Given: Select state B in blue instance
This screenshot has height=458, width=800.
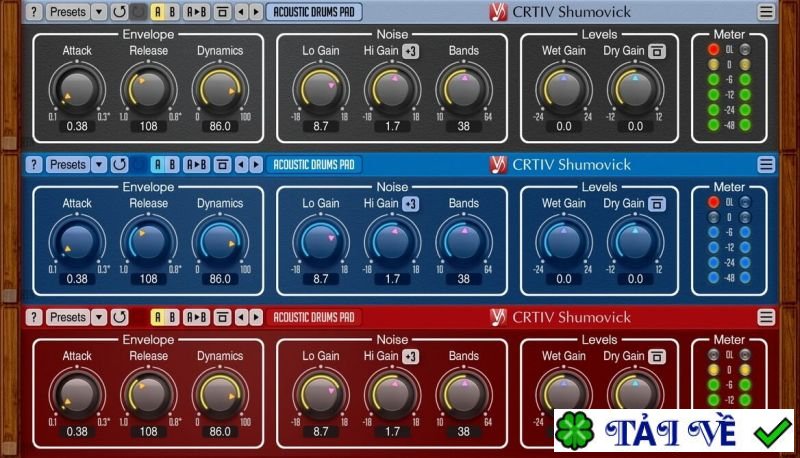Looking at the screenshot, I should tap(172, 164).
